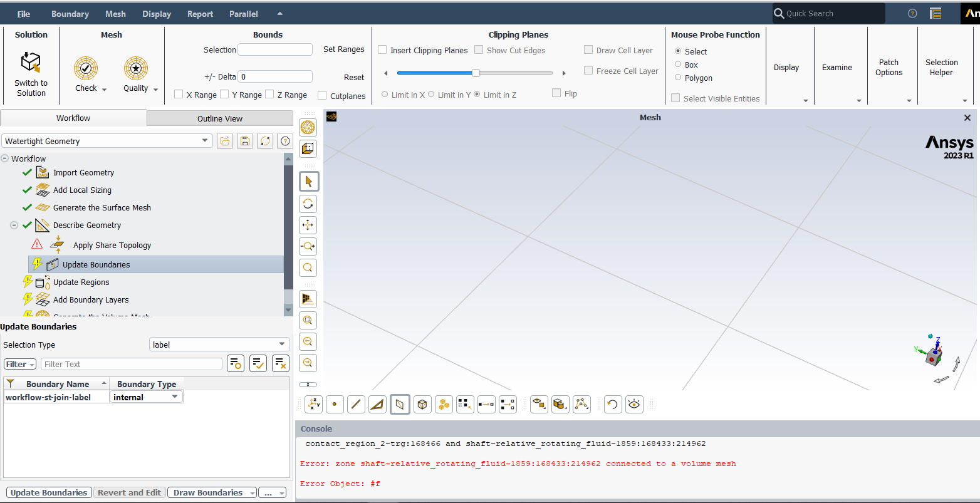980x503 pixels.
Task: Select the rotate view tool
Action: tap(308, 204)
